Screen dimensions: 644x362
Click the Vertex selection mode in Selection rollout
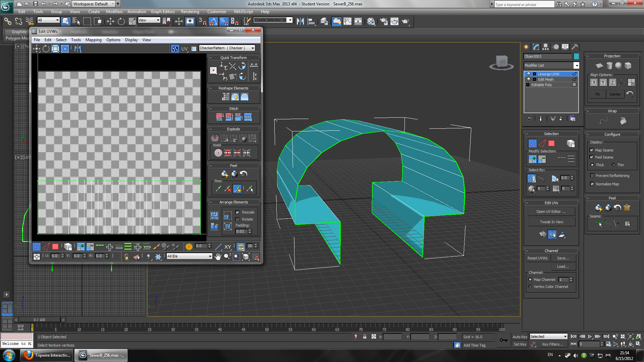click(x=532, y=143)
